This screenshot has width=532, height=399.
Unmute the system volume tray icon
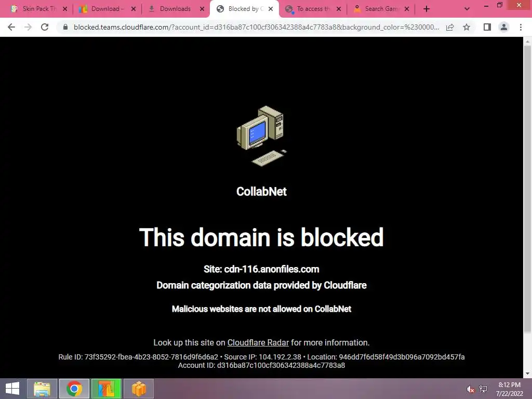[x=470, y=389]
